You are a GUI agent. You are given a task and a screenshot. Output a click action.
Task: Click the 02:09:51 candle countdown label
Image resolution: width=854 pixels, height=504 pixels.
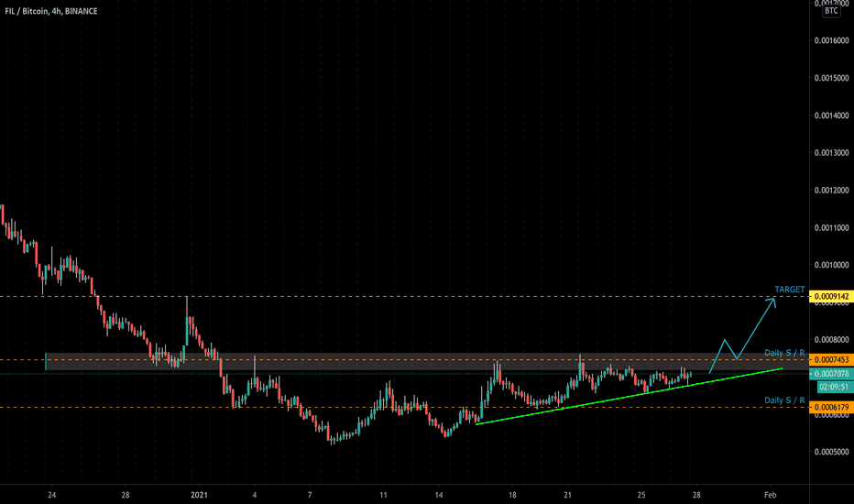coord(835,387)
